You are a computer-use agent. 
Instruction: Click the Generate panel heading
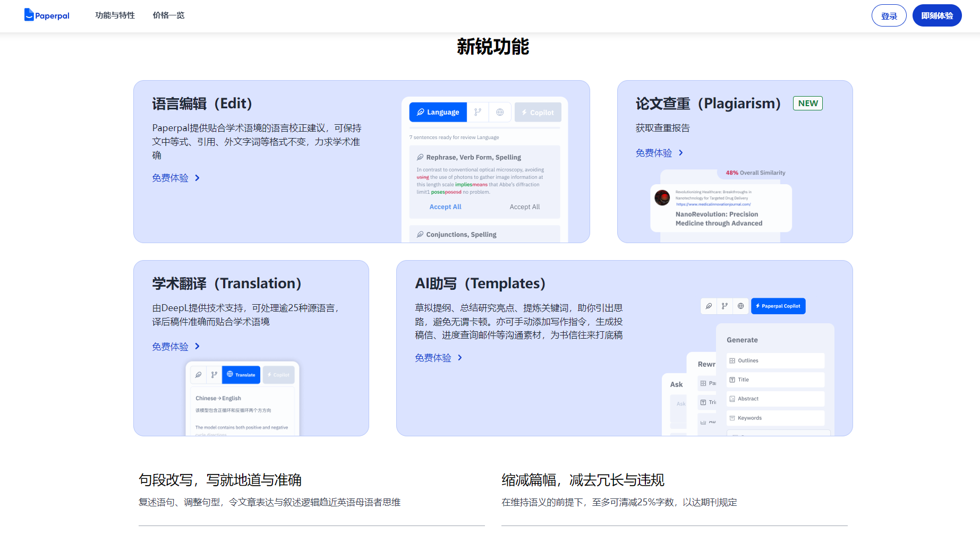coord(742,340)
